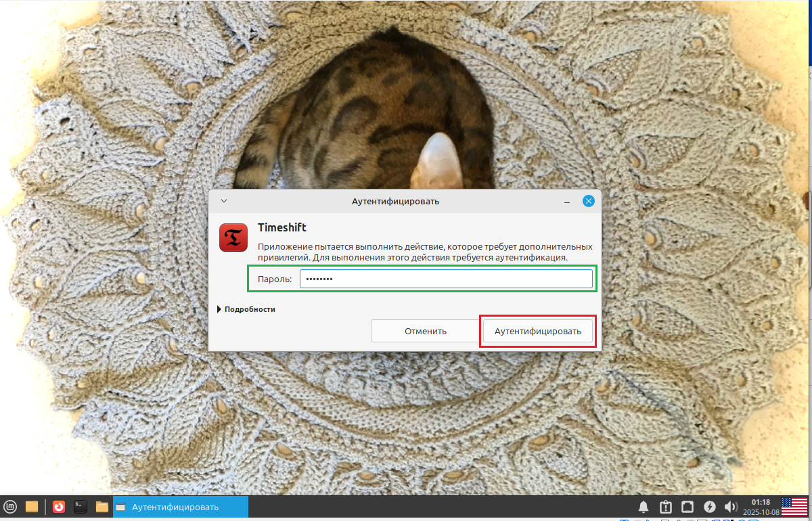812x521 pixels.
Task: Click the US flag keyboard layout indicator
Action: [795, 506]
